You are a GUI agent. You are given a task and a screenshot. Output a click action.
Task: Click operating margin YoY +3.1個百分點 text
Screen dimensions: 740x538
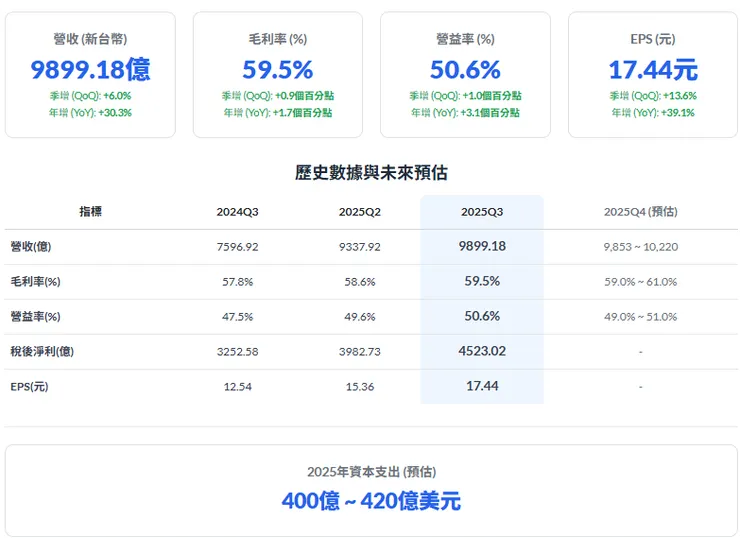465,113
